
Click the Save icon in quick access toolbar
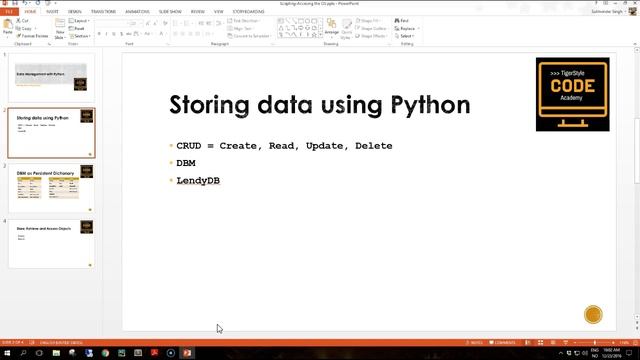click(15, 3)
